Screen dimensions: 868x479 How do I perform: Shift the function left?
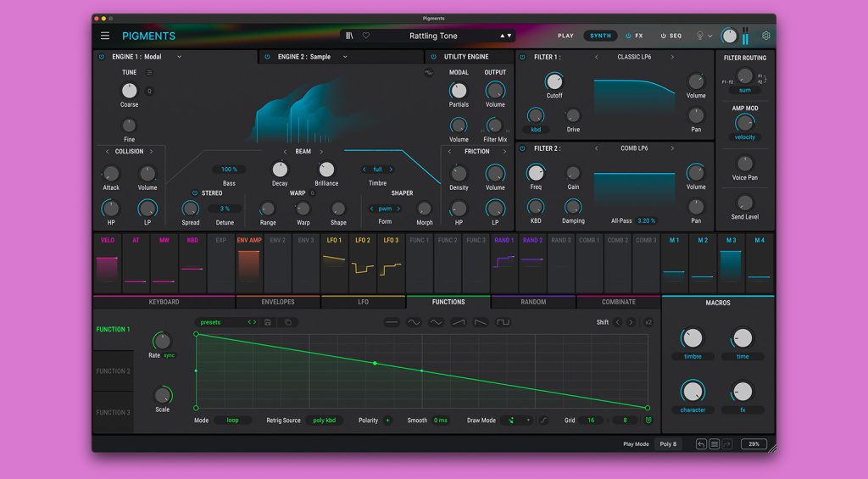[x=618, y=322]
